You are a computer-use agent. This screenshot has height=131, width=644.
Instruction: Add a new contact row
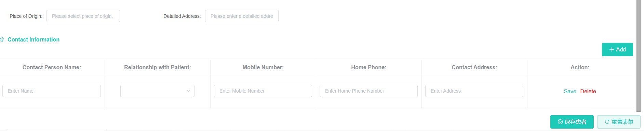(617, 49)
